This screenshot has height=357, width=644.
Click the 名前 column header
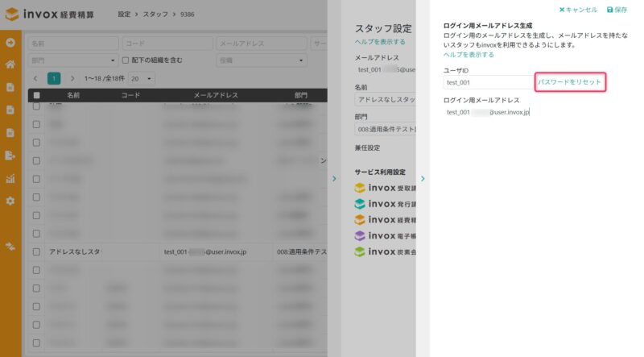point(73,95)
